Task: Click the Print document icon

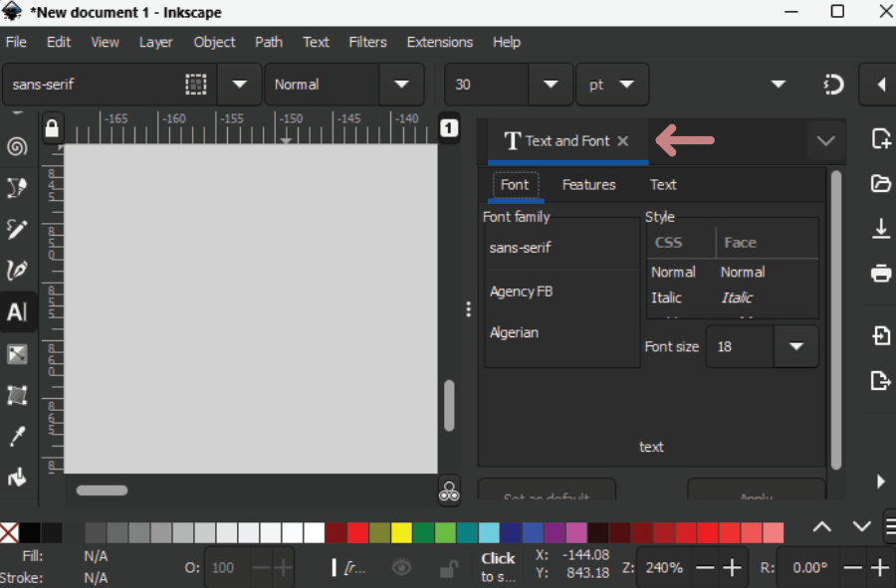Action: [880, 273]
